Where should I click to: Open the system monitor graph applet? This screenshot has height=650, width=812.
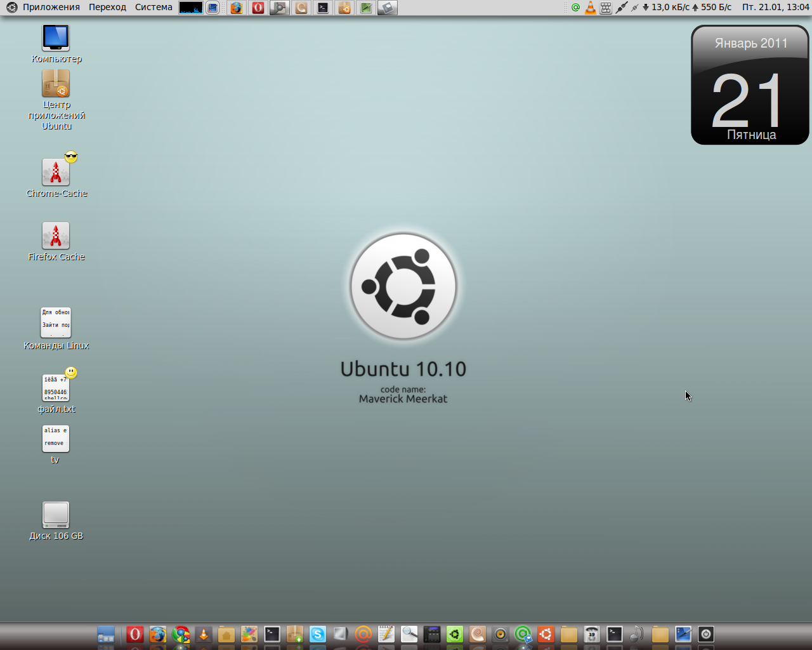[191, 8]
